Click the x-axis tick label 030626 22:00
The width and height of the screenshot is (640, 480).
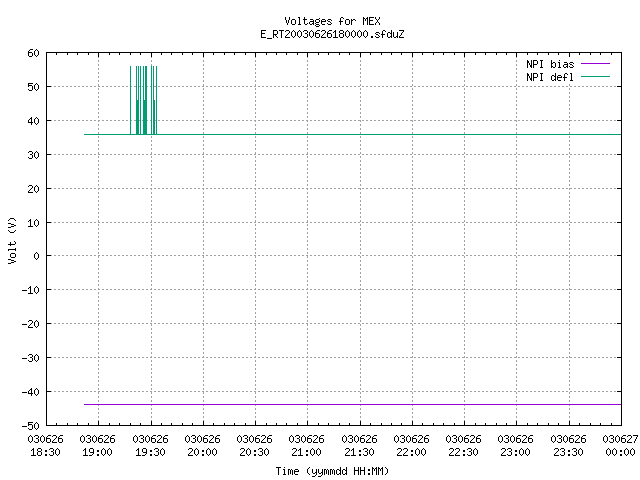point(411,446)
